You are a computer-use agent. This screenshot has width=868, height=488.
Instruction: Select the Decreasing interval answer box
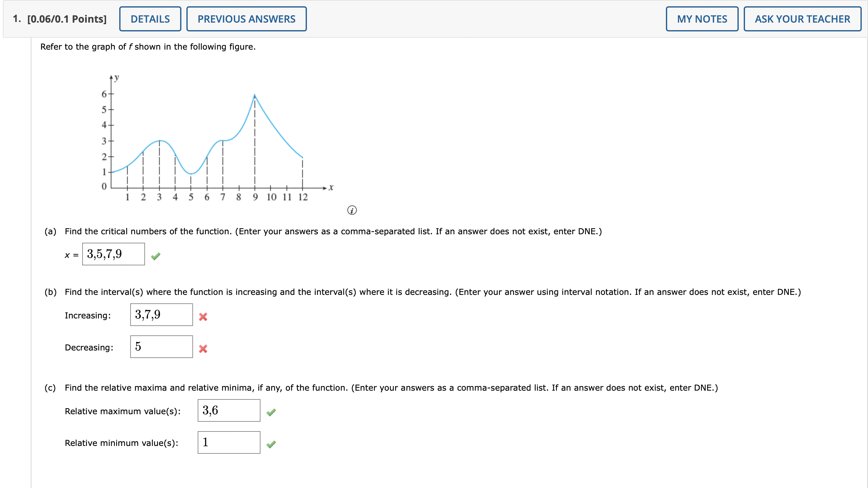[161, 347]
